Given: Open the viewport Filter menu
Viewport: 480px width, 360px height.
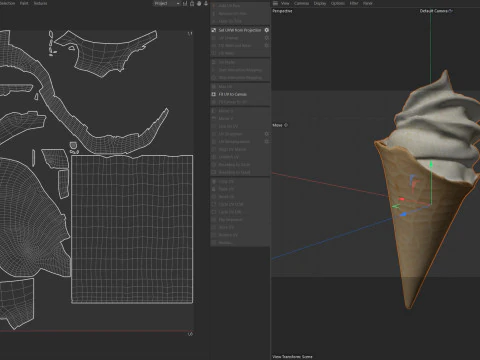Looking at the screenshot, I should tap(354, 3).
